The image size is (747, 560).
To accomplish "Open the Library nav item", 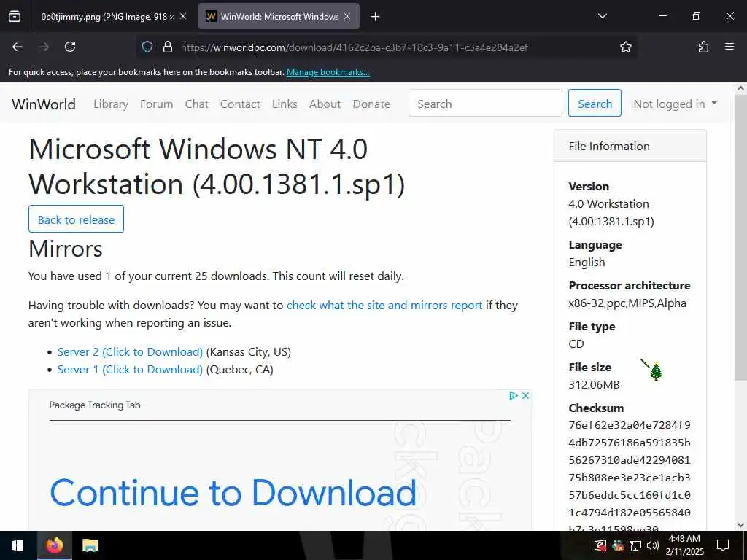I will 111,104.
